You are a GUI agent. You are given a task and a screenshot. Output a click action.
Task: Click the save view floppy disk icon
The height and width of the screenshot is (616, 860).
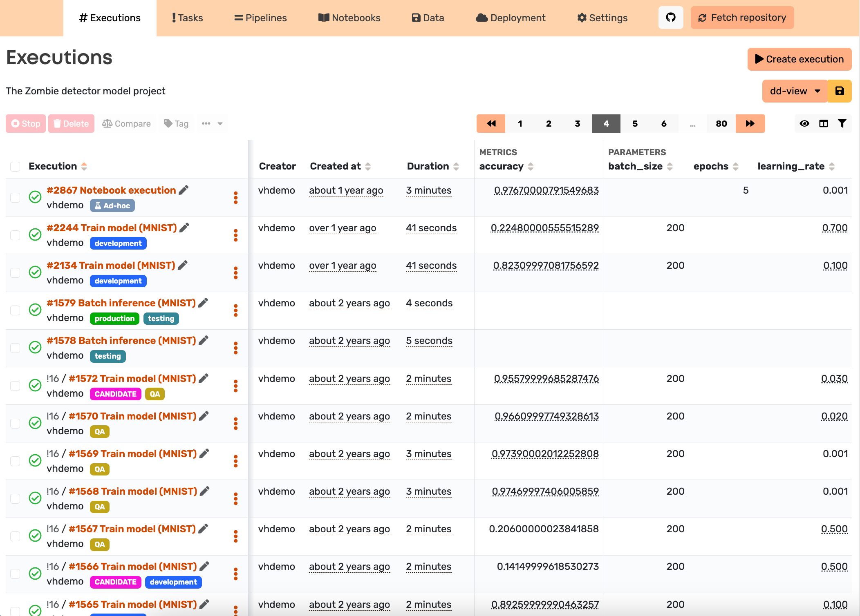839,91
